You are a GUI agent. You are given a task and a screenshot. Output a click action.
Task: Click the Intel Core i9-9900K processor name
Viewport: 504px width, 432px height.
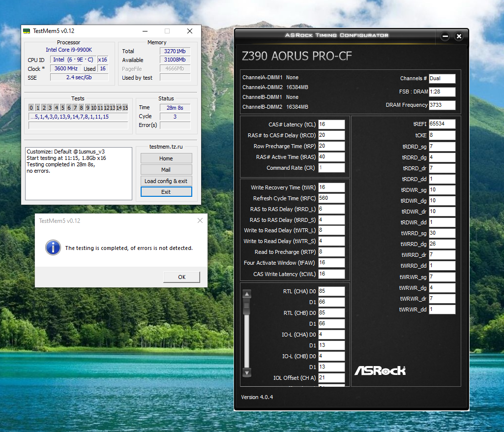pyautogui.click(x=69, y=50)
